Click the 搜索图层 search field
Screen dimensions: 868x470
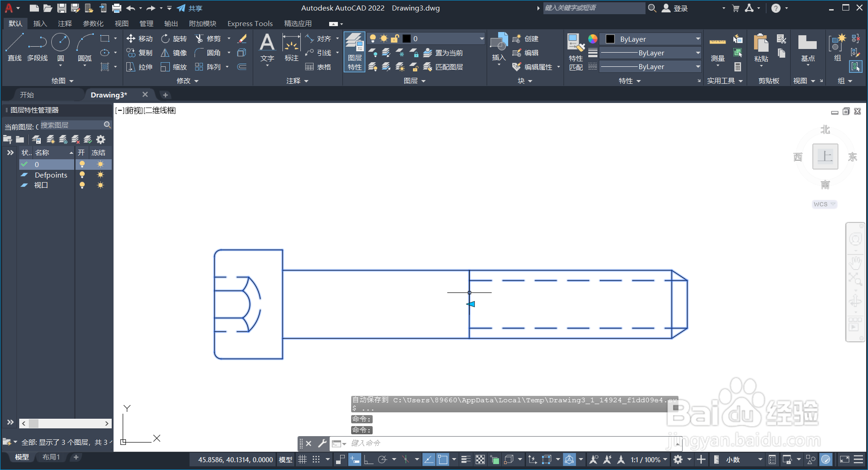click(x=76, y=125)
